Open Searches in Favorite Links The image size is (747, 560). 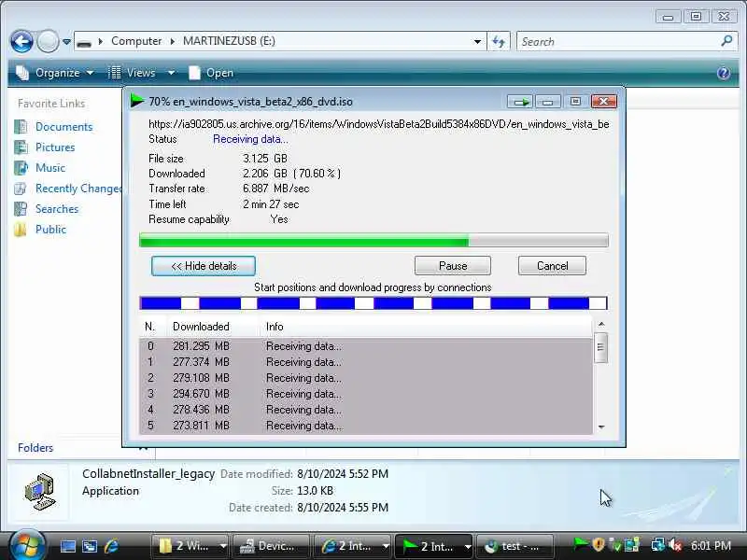[x=57, y=208]
